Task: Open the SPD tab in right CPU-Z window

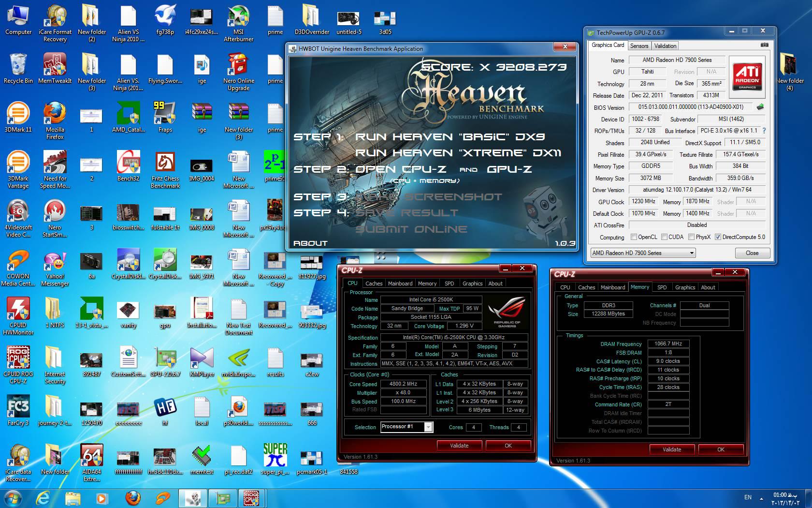Action: pyautogui.click(x=662, y=287)
